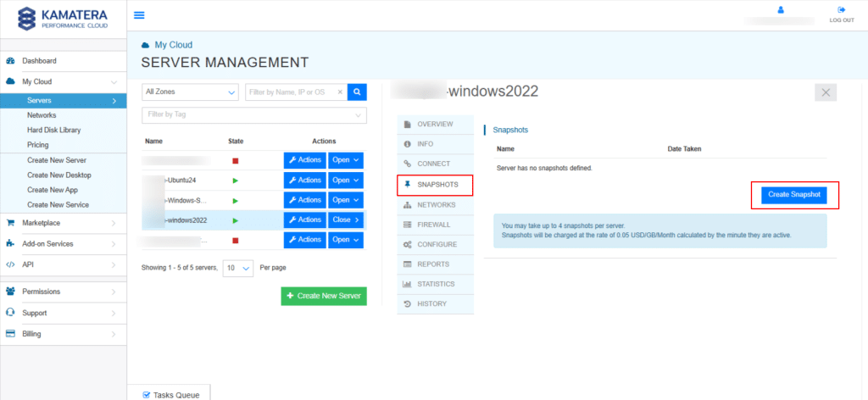Switch to the Firewall tab
This screenshot has height=400, width=868.
click(x=435, y=225)
